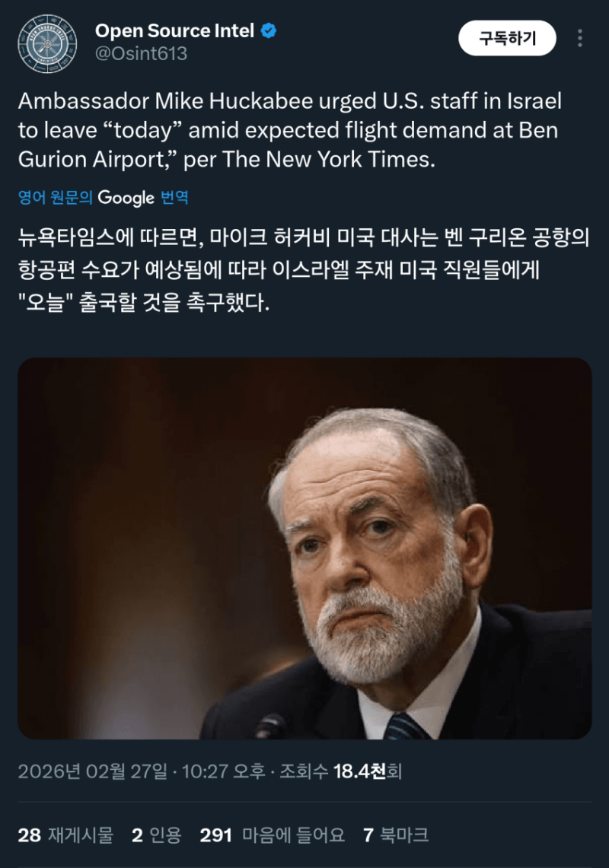Click the 2026년 02월 27일 date link
Viewport: 609px width, 868px height.
point(93,771)
